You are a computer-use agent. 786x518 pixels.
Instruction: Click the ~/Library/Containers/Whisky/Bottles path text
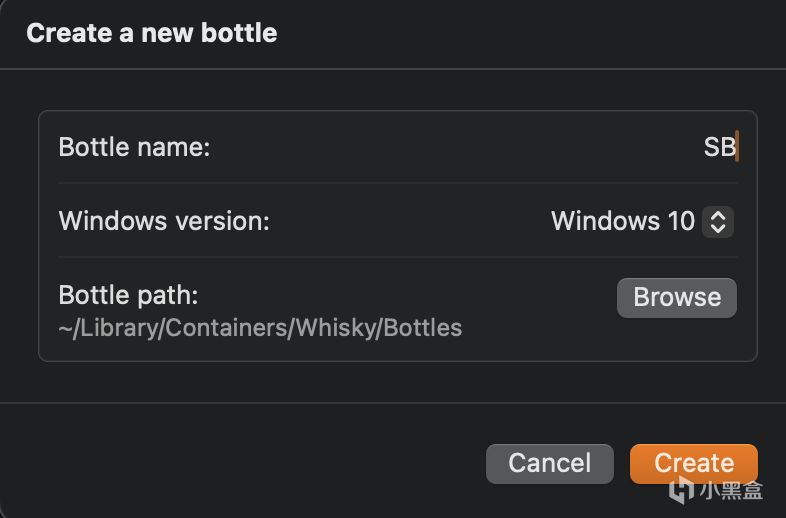260,327
